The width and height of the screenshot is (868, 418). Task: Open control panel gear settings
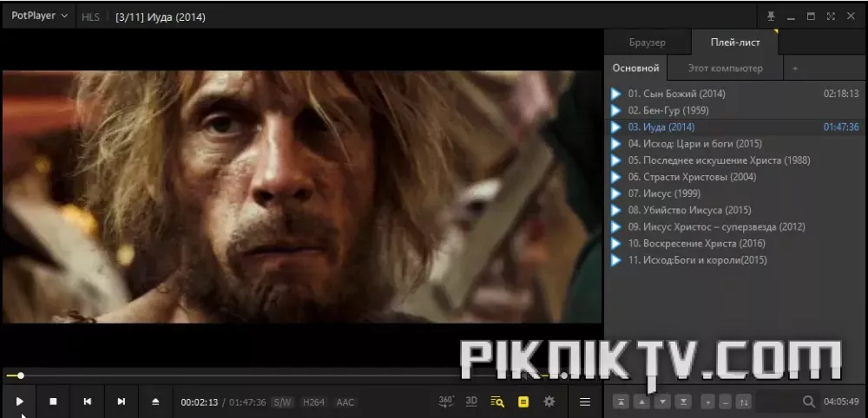(549, 402)
